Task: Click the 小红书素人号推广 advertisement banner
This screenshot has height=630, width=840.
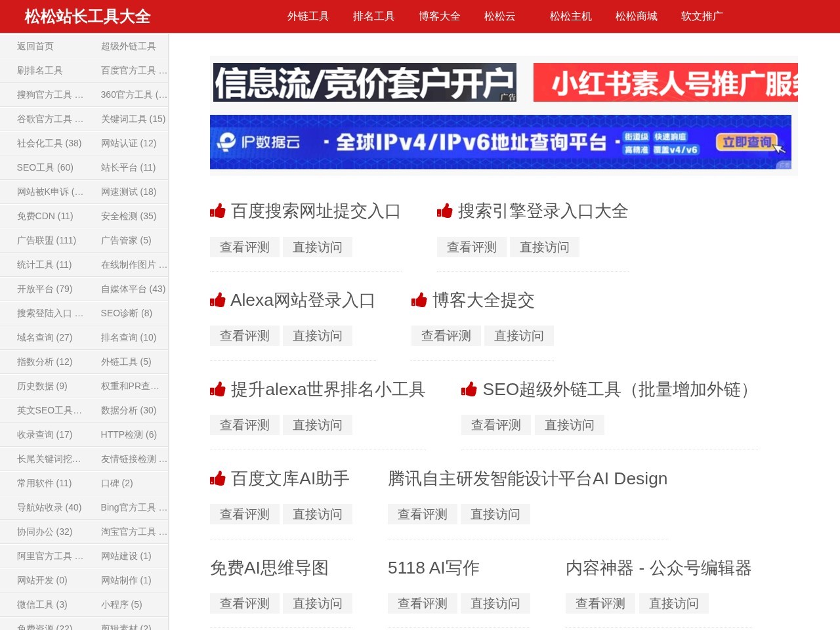Action: coord(665,83)
